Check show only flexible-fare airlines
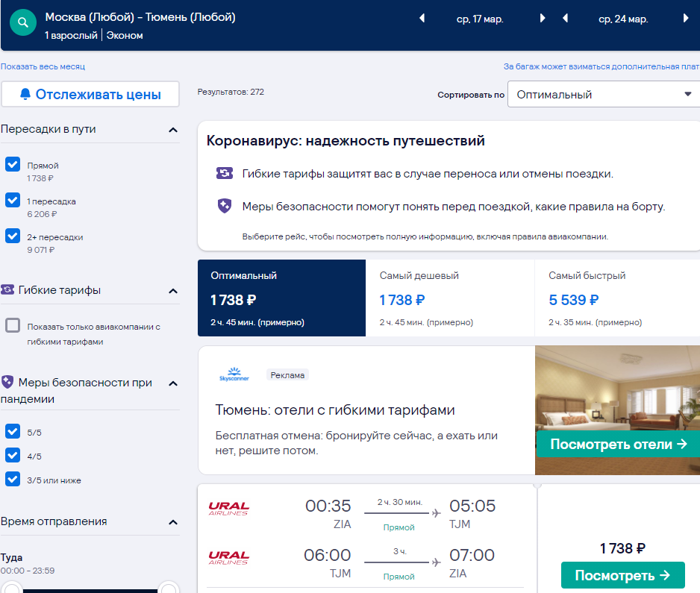Viewport: 700px width, 593px height. click(13, 325)
